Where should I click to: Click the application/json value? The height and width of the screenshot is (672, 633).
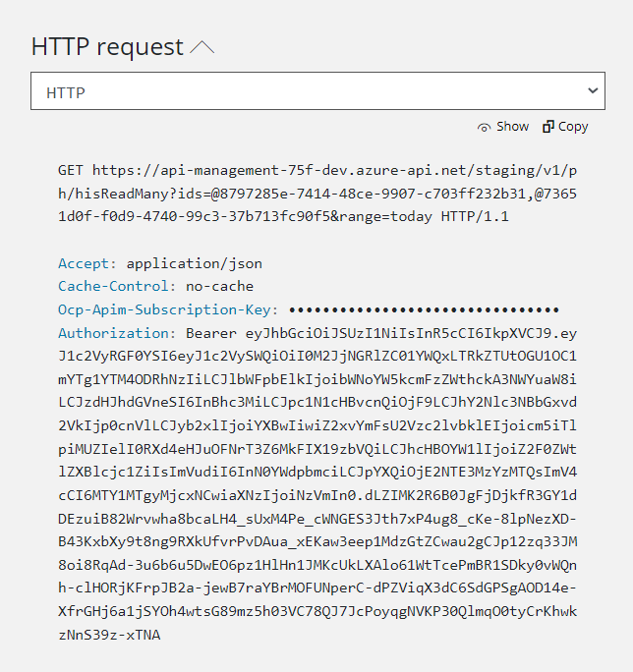coord(194,264)
